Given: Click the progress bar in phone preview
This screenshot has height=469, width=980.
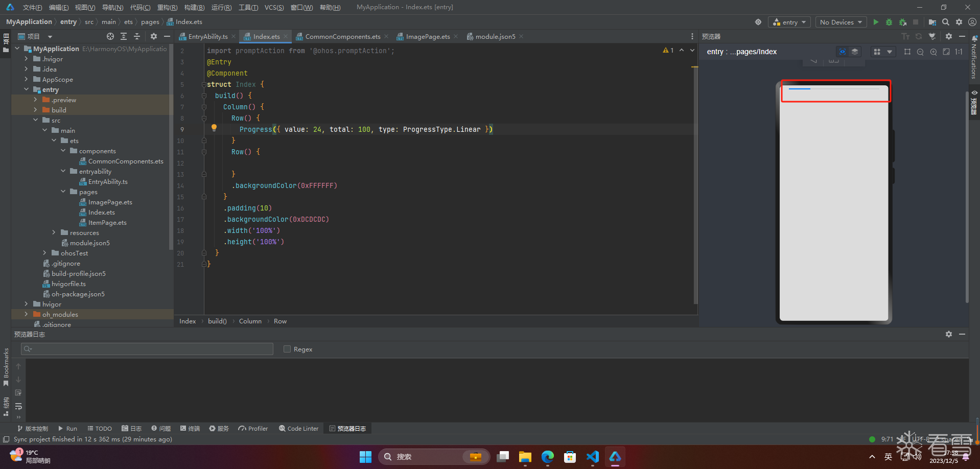Looking at the screenshot, I should pos(835,89).
